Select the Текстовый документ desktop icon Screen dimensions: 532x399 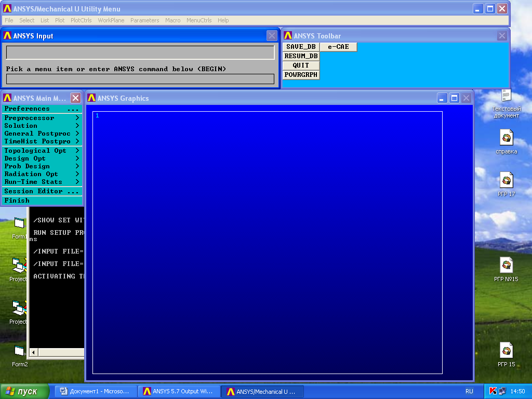(x=506, y=103)
